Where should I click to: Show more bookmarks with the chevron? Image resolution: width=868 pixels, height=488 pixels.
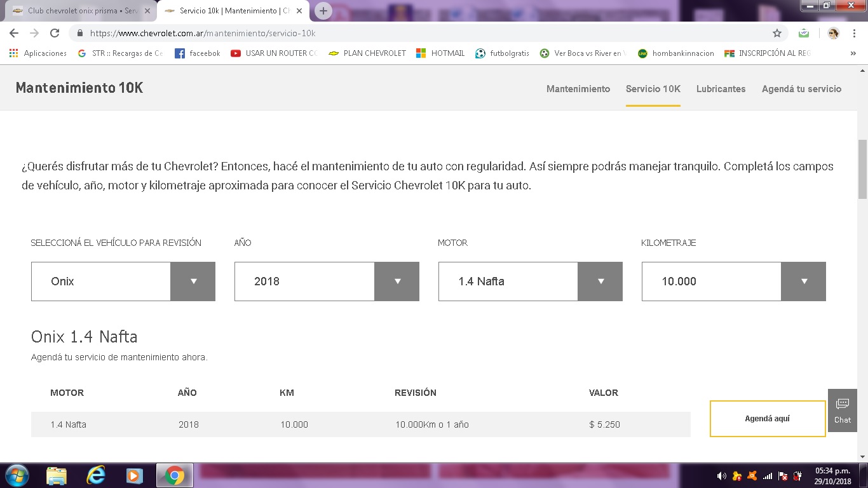853,53
